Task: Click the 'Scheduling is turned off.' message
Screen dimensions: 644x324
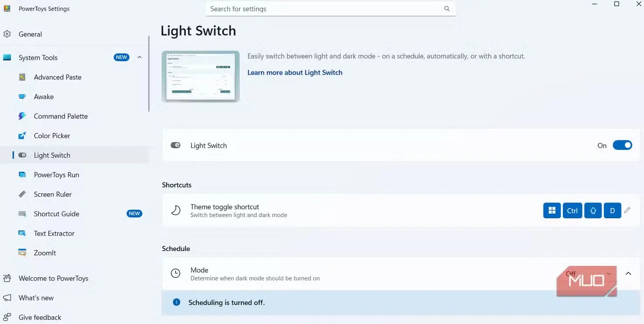Action: (226, 303)
